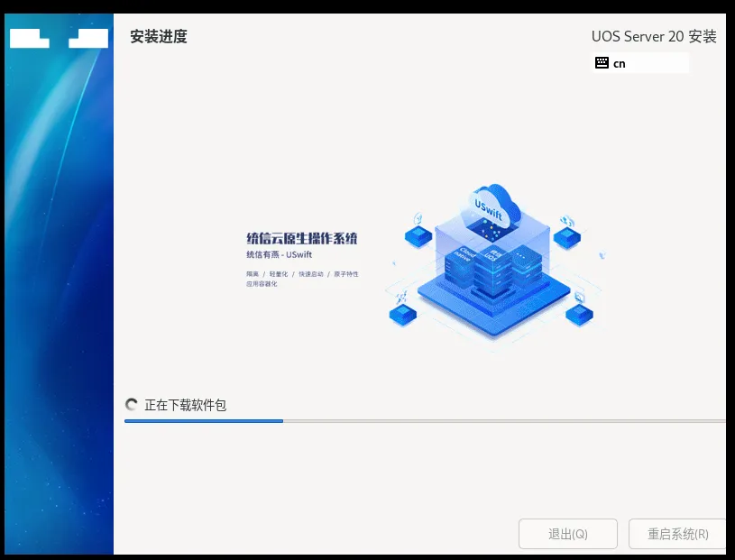Click the 统信有燕 - USwift subtitle
735x560 pixels.
click(x=279, y=254)
